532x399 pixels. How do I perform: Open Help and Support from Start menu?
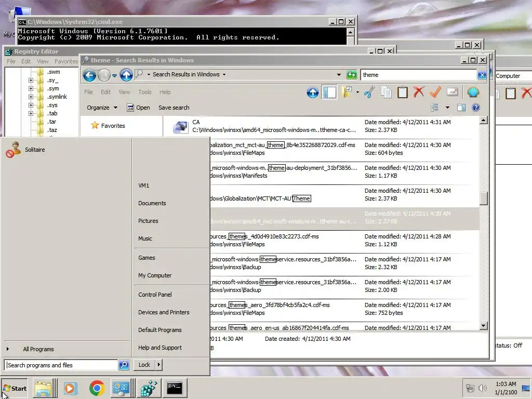160,348
